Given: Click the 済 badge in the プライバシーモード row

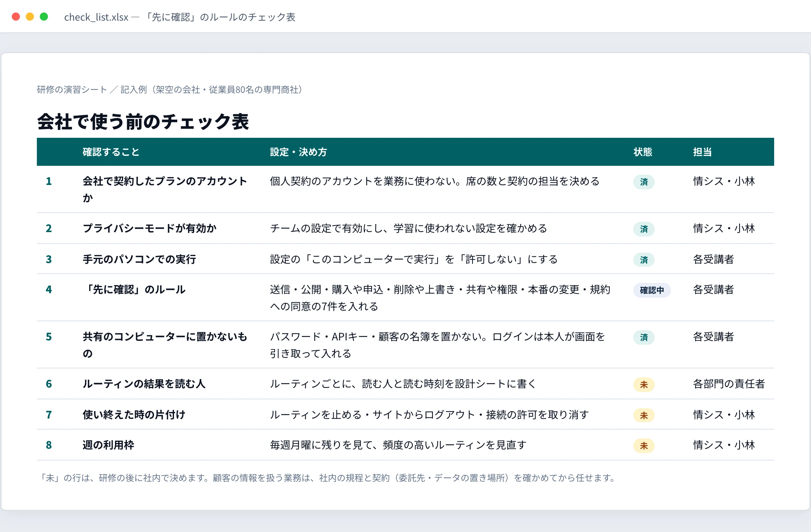Looking at the screenshot, I should 644,229.
